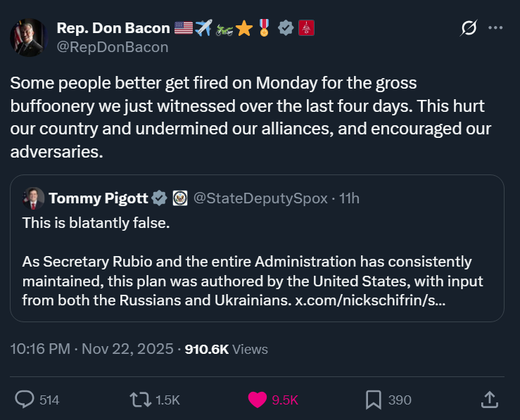
Task: Open Rep. Don Bacon display name
Action: [113, 28]
